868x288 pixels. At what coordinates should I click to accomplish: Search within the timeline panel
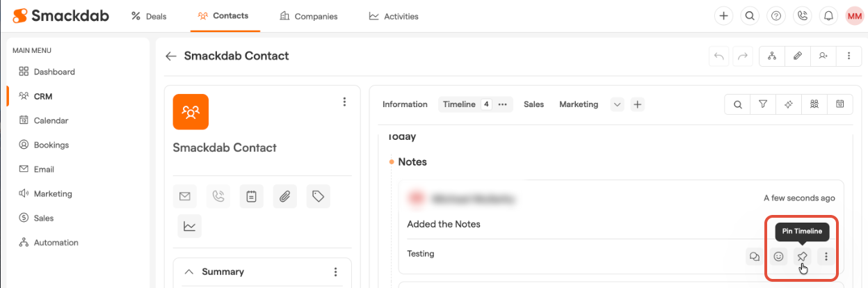pos(737,104)
